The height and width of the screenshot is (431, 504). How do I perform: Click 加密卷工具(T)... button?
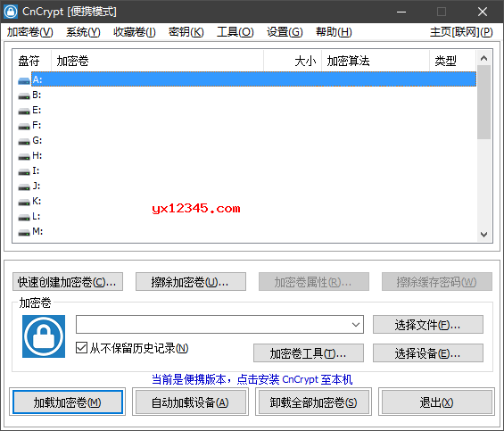309,353
